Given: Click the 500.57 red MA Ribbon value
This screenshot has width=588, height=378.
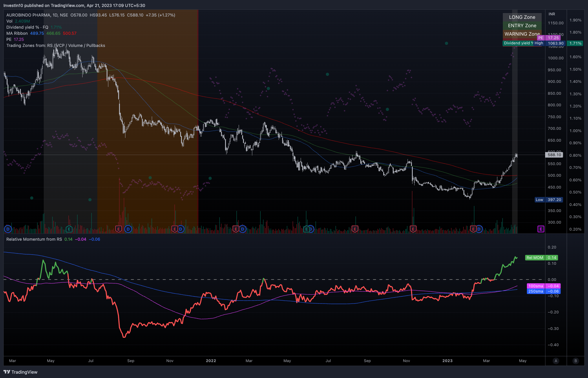Looking at the screenshot, I should [x=70, y=33].
